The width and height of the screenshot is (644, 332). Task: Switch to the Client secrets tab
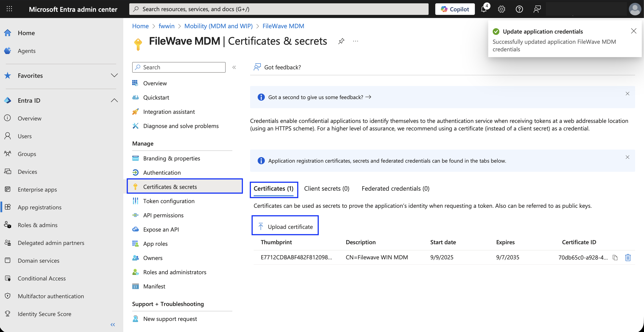[x=326, y=188]
